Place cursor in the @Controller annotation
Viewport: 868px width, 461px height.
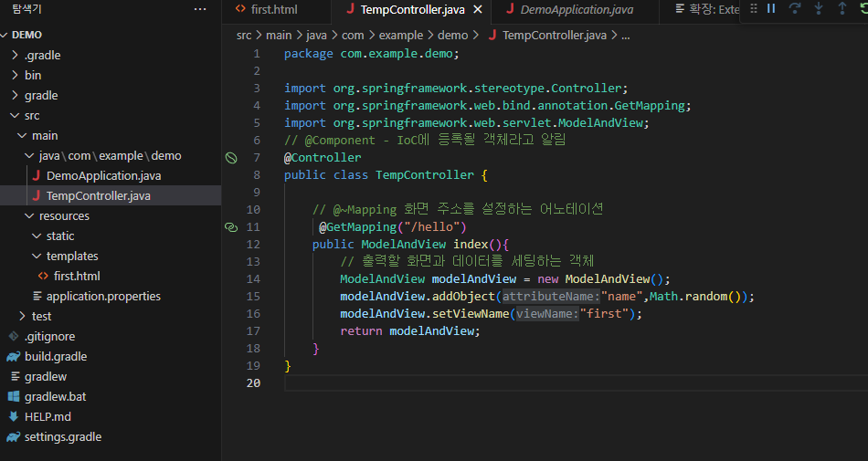(323, 158)
